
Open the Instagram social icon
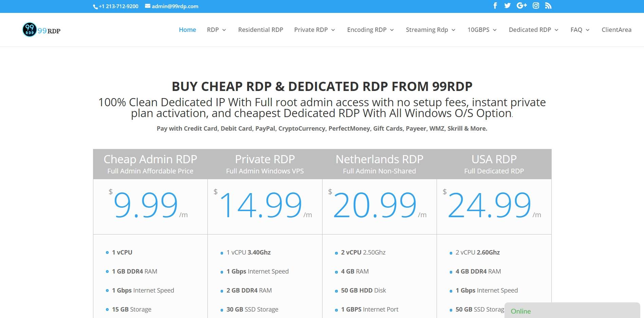[x=536, y=5]
